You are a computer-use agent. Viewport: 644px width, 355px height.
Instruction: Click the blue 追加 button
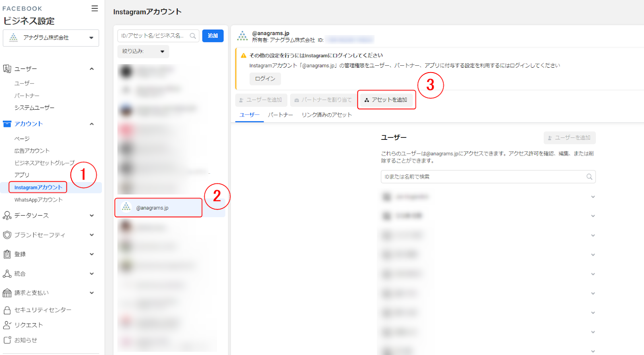[x=213, y=36]
